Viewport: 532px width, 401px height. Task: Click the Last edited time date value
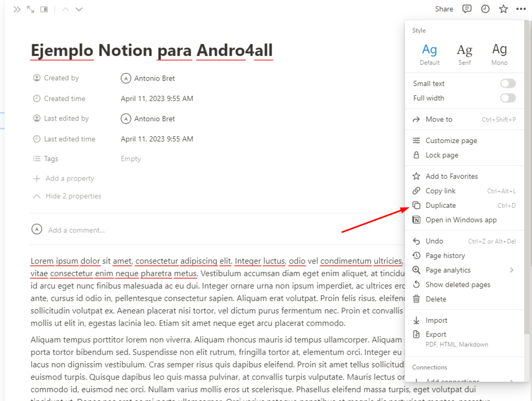[x=157, y=139]
